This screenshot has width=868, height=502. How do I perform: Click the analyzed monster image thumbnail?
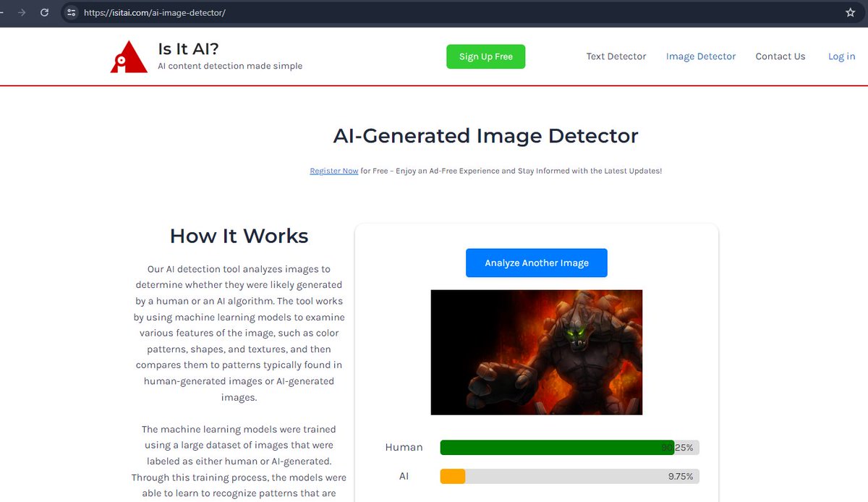537,352
